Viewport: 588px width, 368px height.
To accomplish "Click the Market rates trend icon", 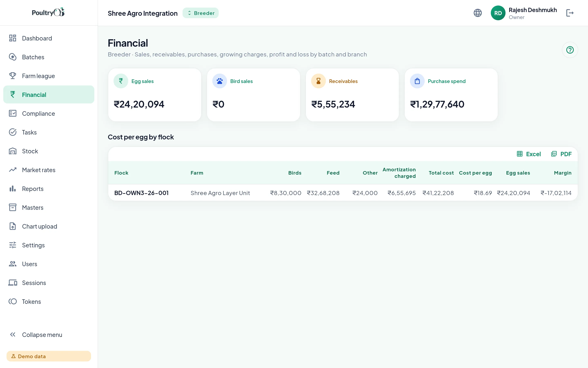I will [x=13, y=170].
